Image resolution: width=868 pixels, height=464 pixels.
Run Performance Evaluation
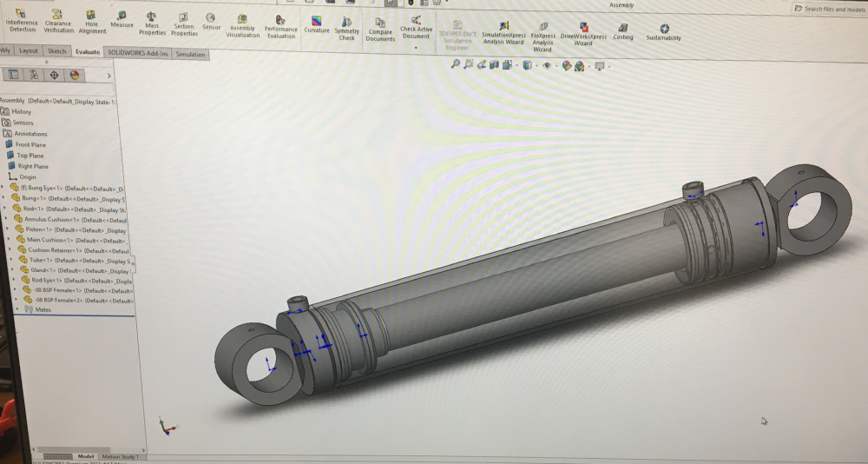pyautogui.click(x=280, y=28)
